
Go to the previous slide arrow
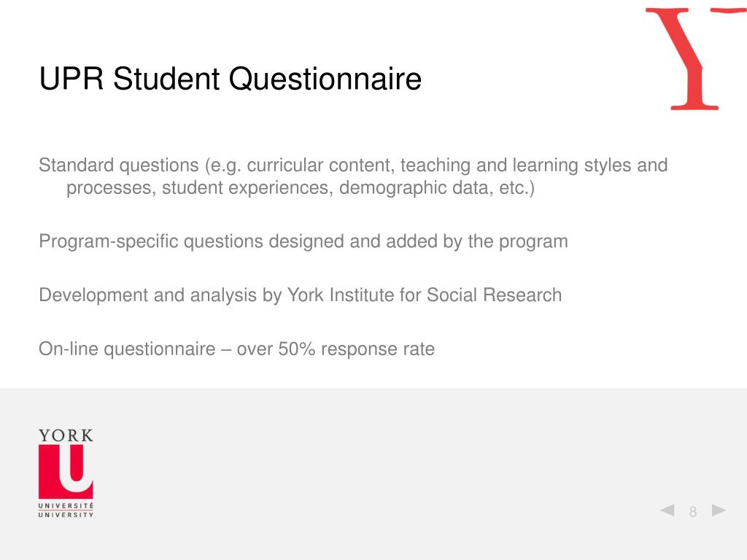point(667,510)
